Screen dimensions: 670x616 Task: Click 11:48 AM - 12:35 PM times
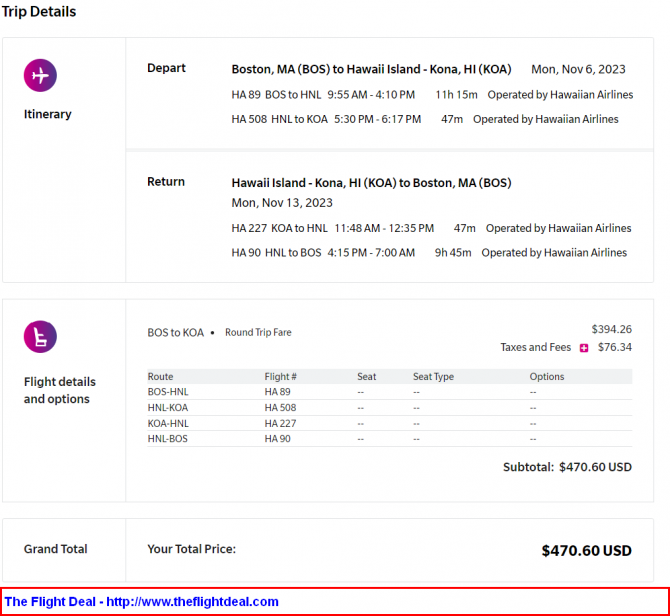384,229
